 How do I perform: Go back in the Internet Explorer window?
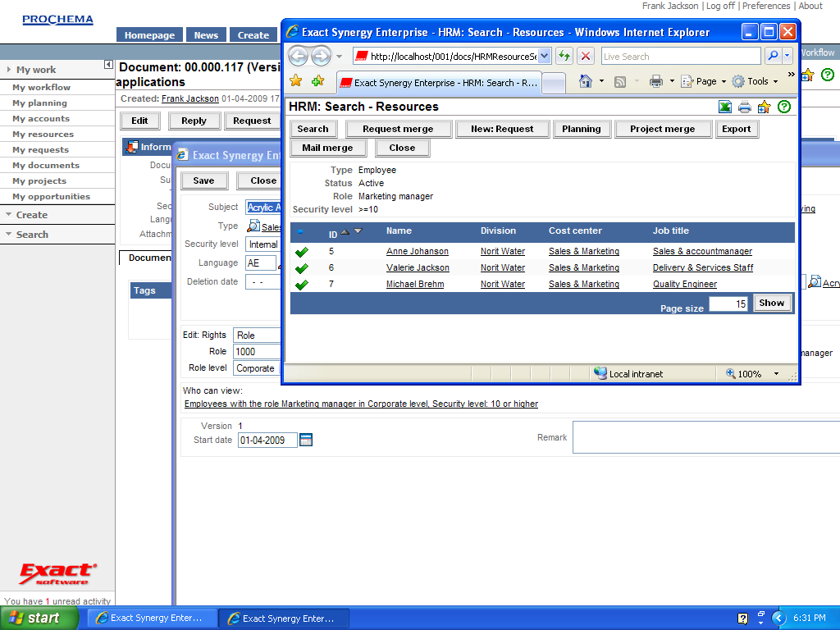(x=299, y=56)
